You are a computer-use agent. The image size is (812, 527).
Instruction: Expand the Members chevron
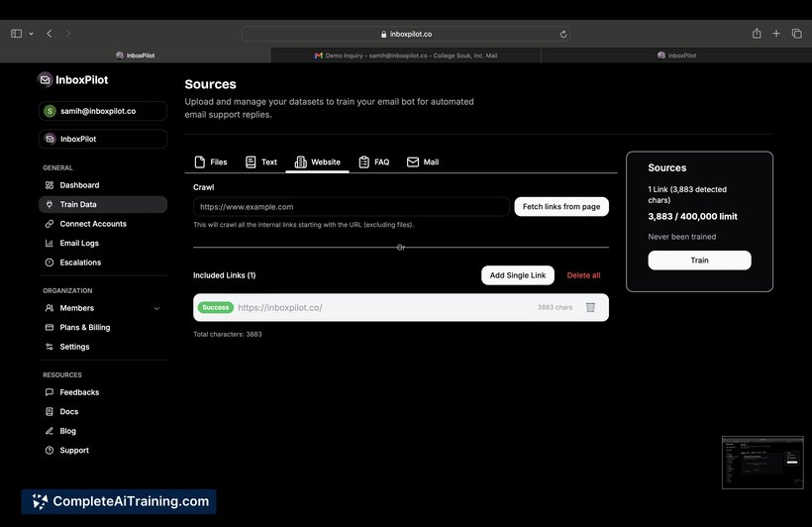coord(156,308)
